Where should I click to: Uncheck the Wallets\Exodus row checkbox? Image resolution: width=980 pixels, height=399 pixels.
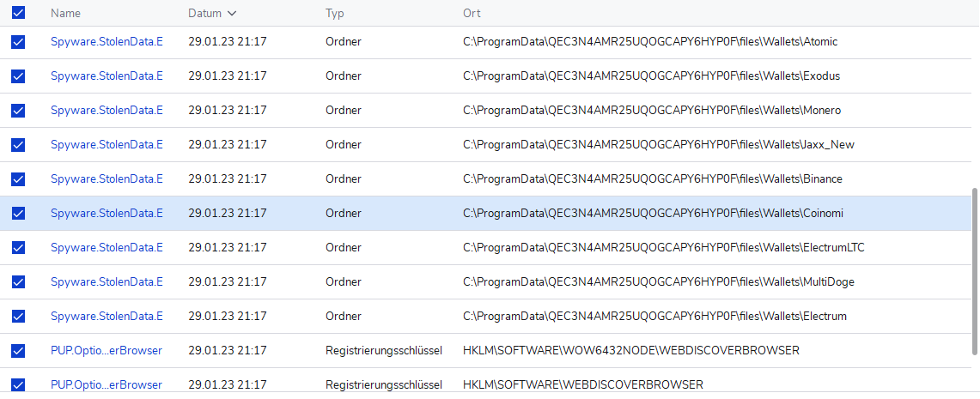click(x=18, y=76)
